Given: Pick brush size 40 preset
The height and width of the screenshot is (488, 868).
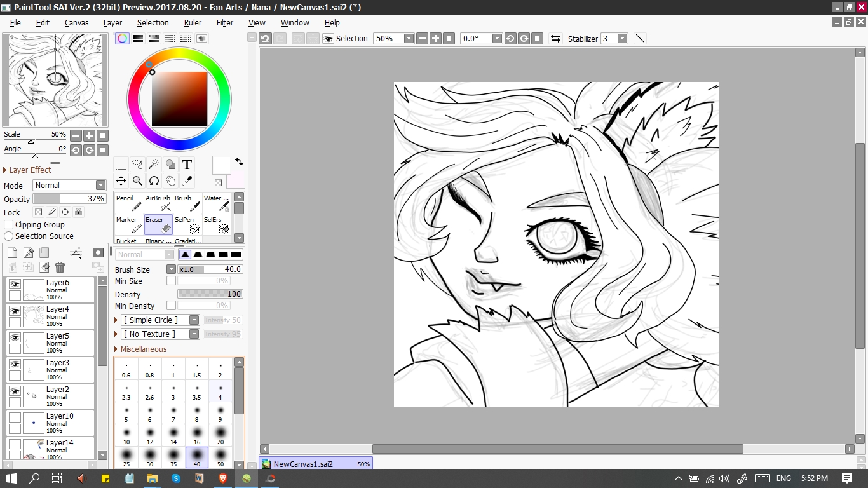Looking at the screenshot, I should (x=197, y=457).
